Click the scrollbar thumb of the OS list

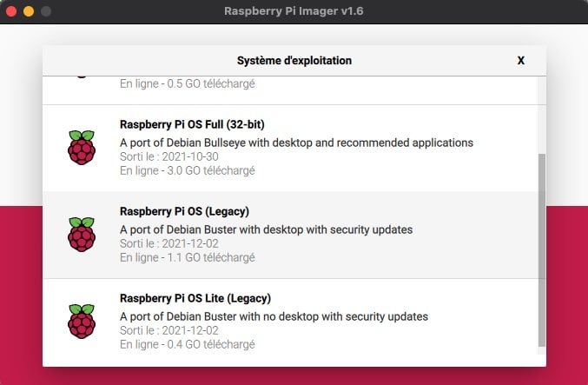541,250
